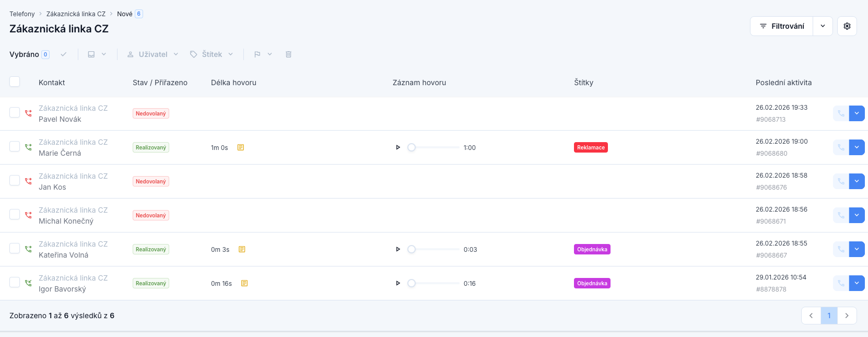Click the trash delete icon in toolbar

tap(288, 54)
